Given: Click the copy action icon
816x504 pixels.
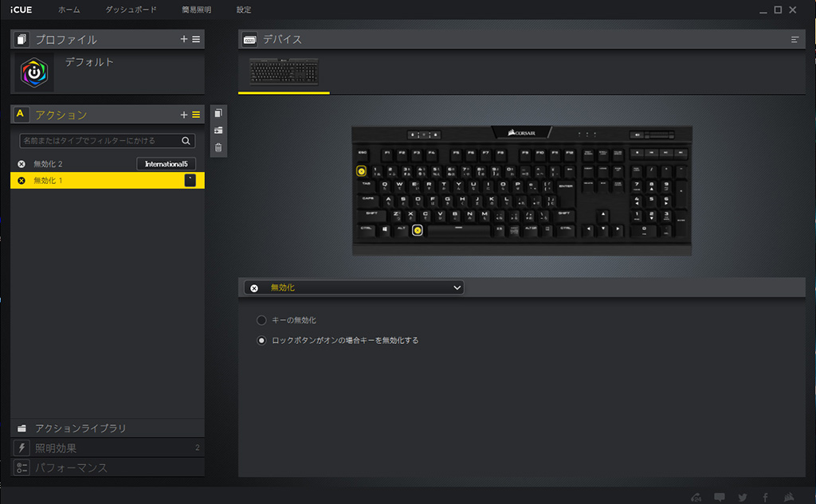Looking at the screenshot, I should tap(218, 113).
